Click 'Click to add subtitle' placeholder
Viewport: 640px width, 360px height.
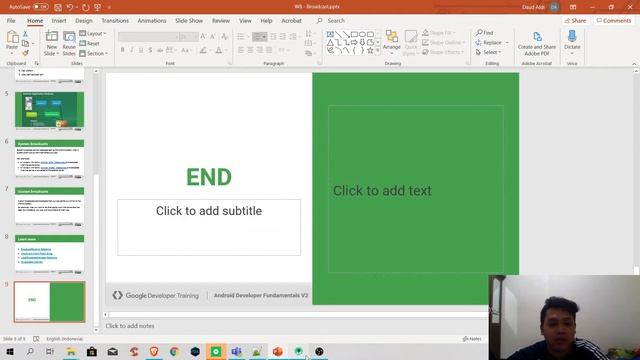click(x=209, y=227)
